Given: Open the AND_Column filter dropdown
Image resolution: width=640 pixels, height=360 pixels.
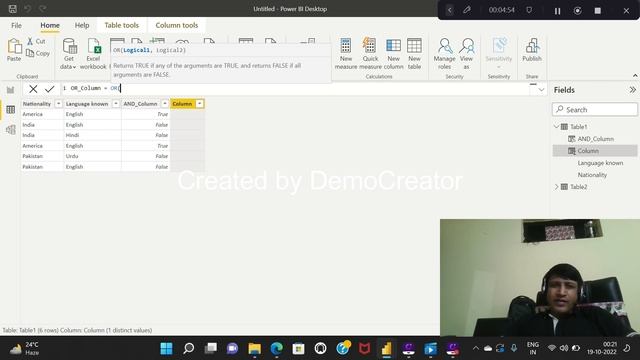Looking at the screenshot, I should tap(165, 104).
